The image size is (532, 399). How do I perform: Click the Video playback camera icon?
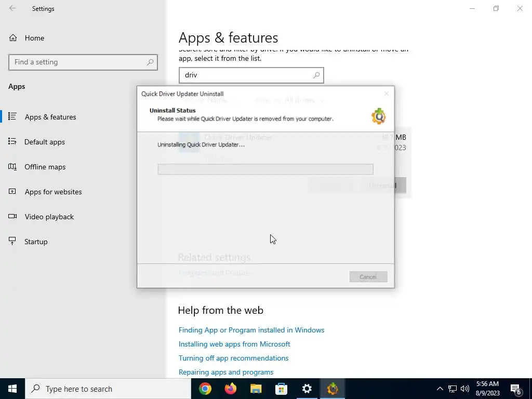tap(12, 216)
